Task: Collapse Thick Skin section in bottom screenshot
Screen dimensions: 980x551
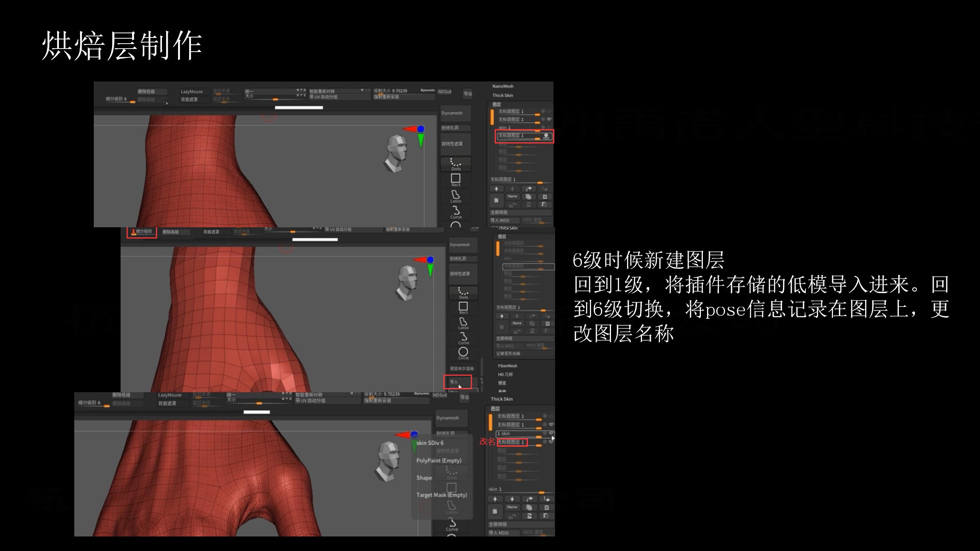Action: [x=502, y=399]
